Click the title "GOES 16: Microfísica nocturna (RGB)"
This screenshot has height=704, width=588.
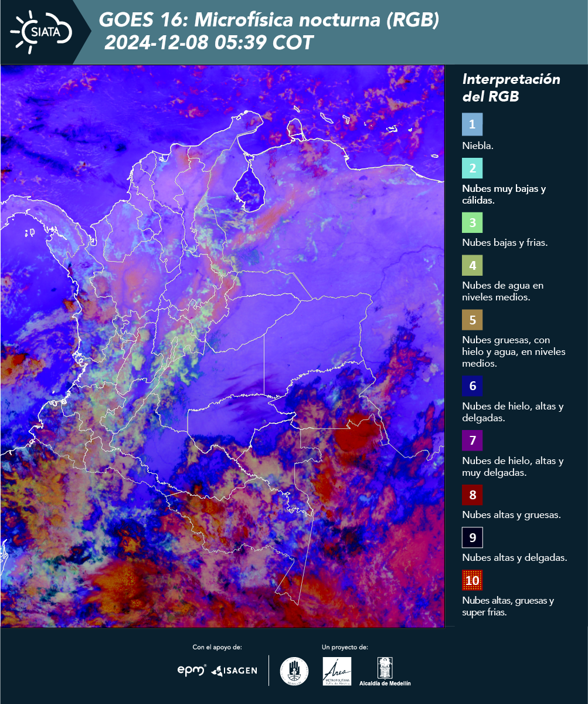point(269,21)
